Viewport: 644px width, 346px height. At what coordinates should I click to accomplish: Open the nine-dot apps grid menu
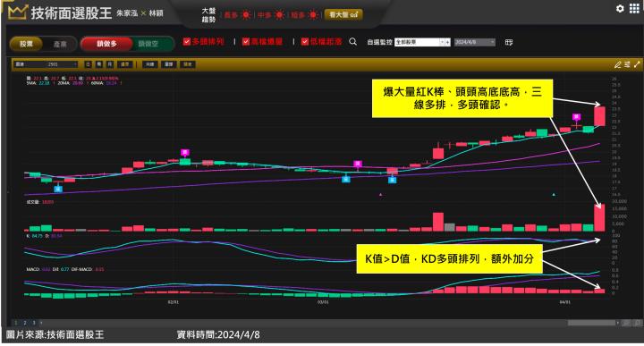pyautogui.click(x=634, y=8)
